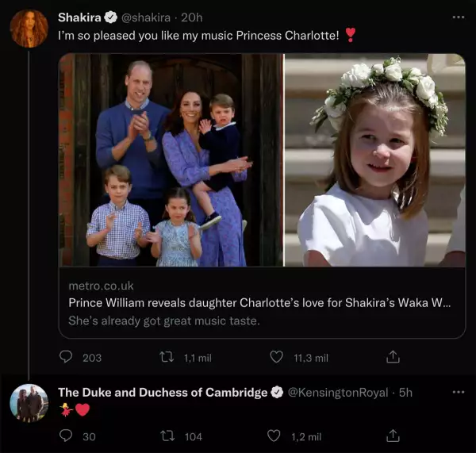
Task: Open Shakira's profile picture
Action: [x=29, y=29]
